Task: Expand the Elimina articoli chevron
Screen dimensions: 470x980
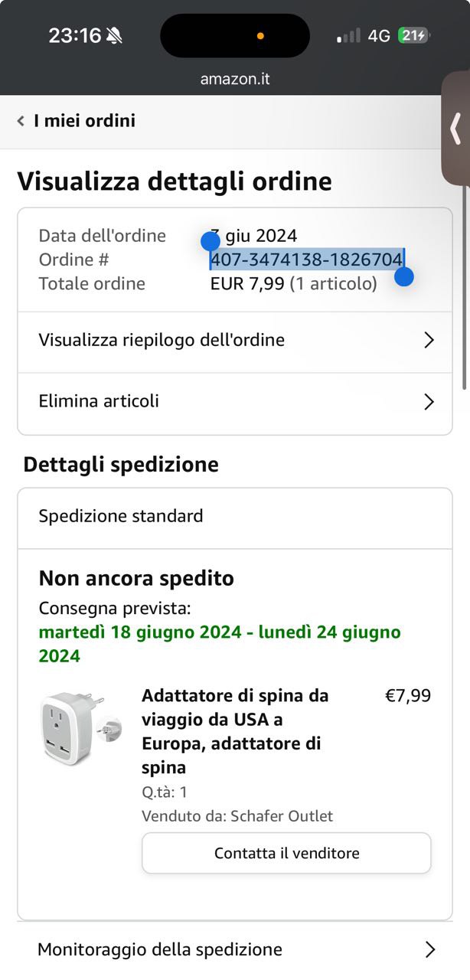Action: pyautogui.click(x=429, y=402)
